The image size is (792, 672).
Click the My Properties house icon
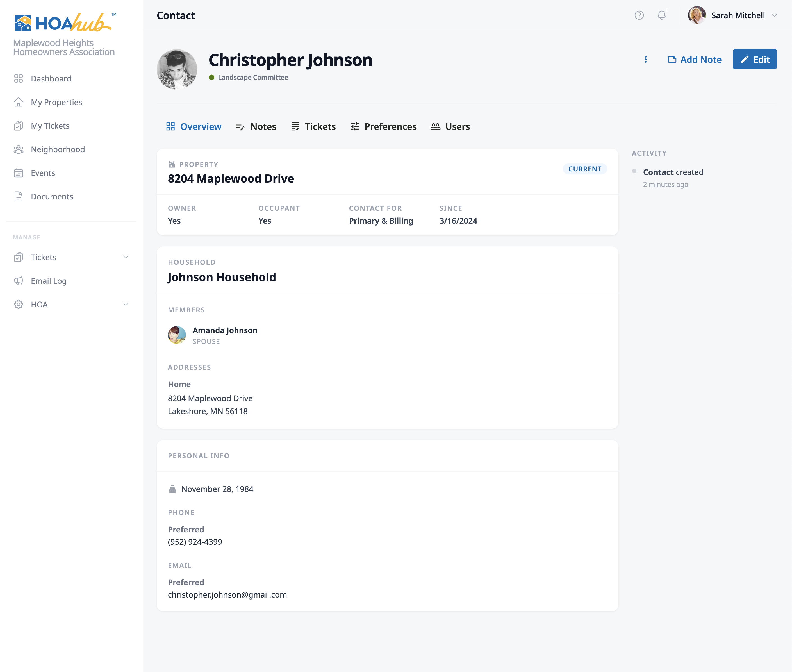[18, 102]
